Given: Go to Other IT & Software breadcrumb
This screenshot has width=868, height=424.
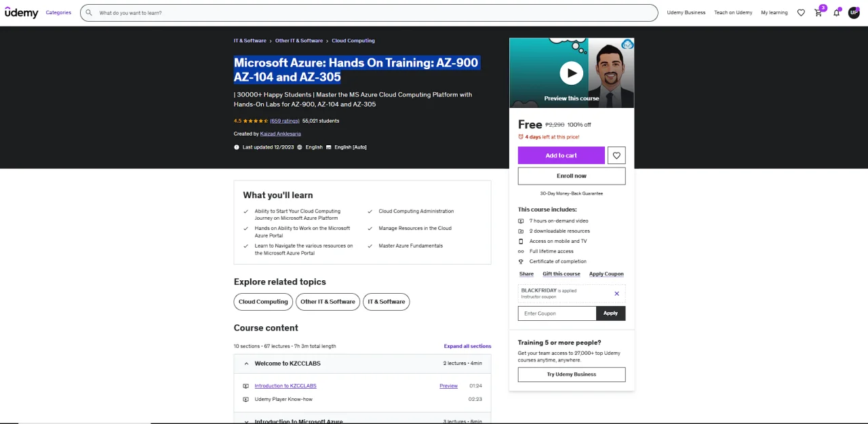Looking at the screenshot, I should click(x=299, y=41).
